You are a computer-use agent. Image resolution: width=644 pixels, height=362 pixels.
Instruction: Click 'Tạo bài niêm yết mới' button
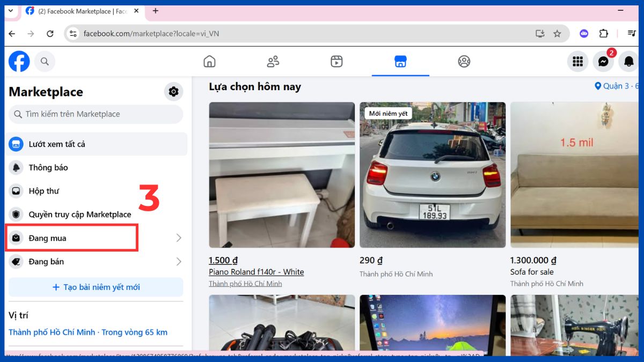[x=96, y=287]
